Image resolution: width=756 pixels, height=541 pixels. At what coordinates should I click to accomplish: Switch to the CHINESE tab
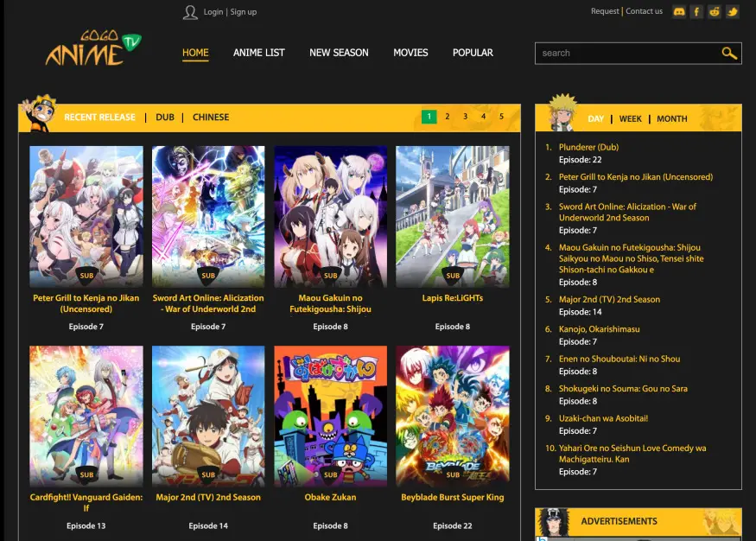click(x=211, y=118)
